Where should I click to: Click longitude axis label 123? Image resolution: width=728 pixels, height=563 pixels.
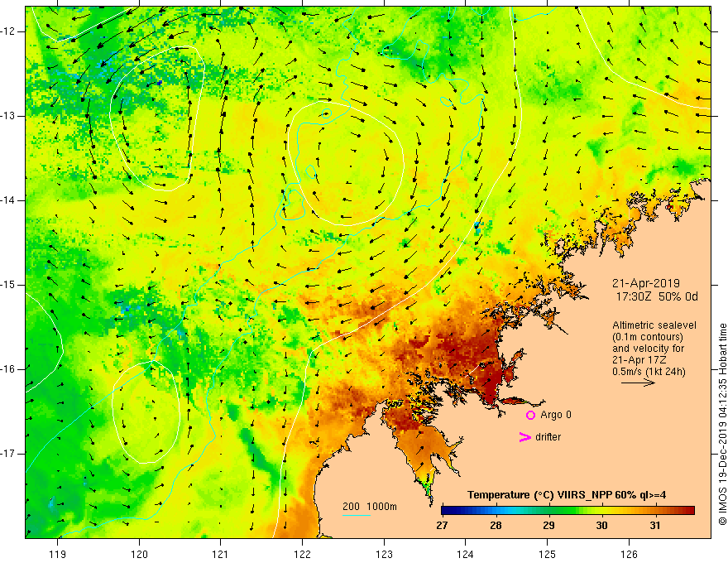coord(384,554)
